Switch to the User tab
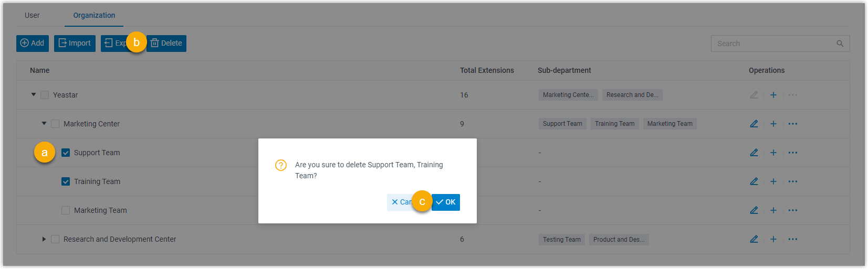This screenshot has height=269, width=868. click(x=32, y=15)
